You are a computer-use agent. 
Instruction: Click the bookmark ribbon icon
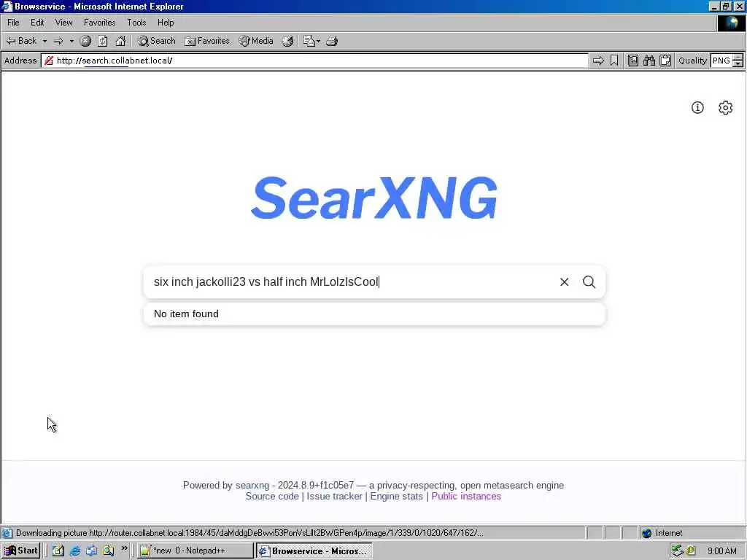[x=614, y=61]
